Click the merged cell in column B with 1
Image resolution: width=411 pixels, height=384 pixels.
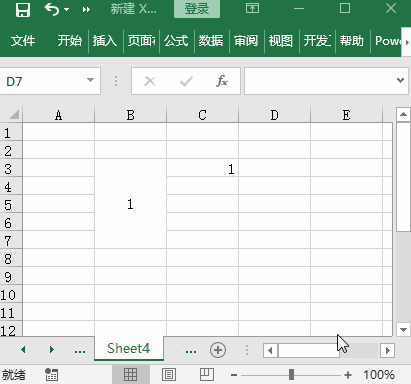coord(130,204)
